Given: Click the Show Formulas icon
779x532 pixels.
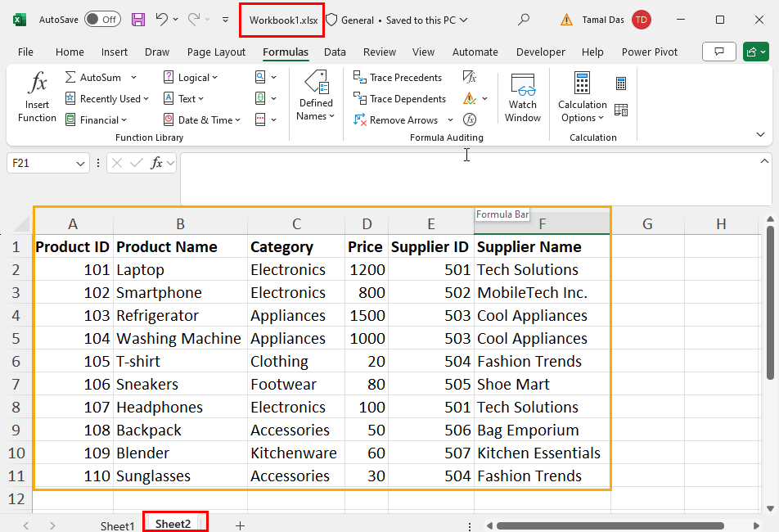Looking at the screenshot, I should point(470,77).
